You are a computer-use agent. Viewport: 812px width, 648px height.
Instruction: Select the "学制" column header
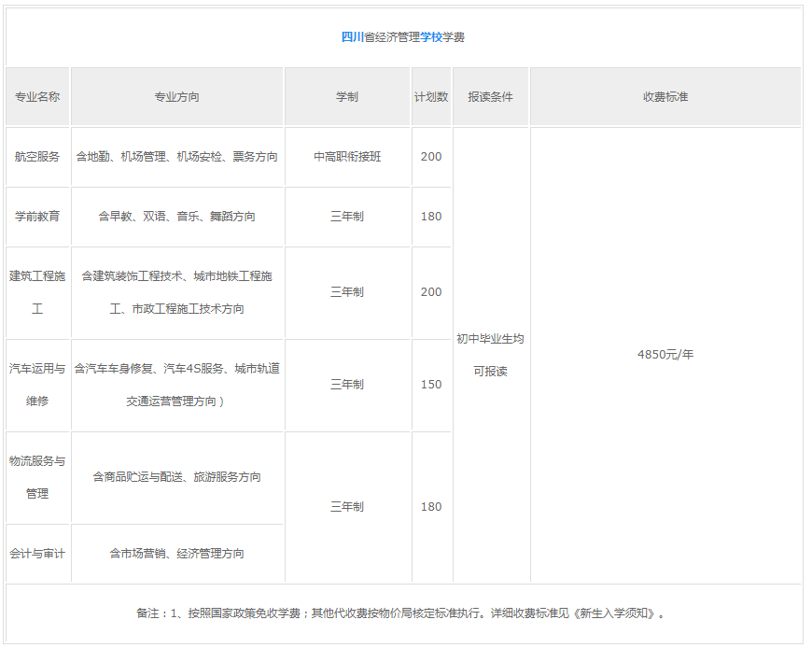[x=347, y=97]
